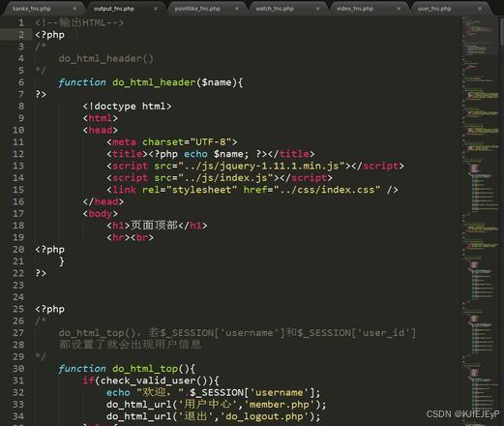
Task: Click line number 30 in gutter
Action: (x=18, y=369)
